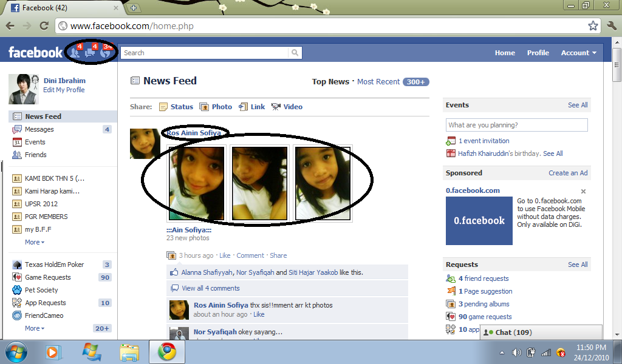Open 1 event invitation link

(x=484, y=141)
